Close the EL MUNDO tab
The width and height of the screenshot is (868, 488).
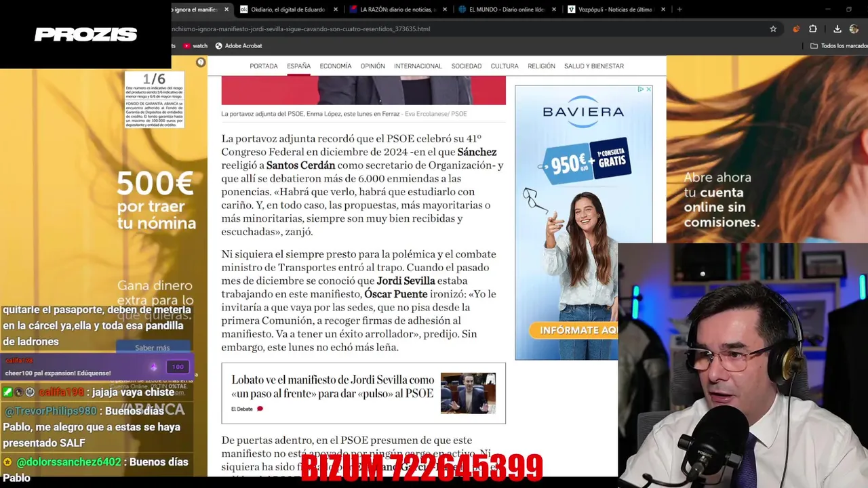(554, 9)
